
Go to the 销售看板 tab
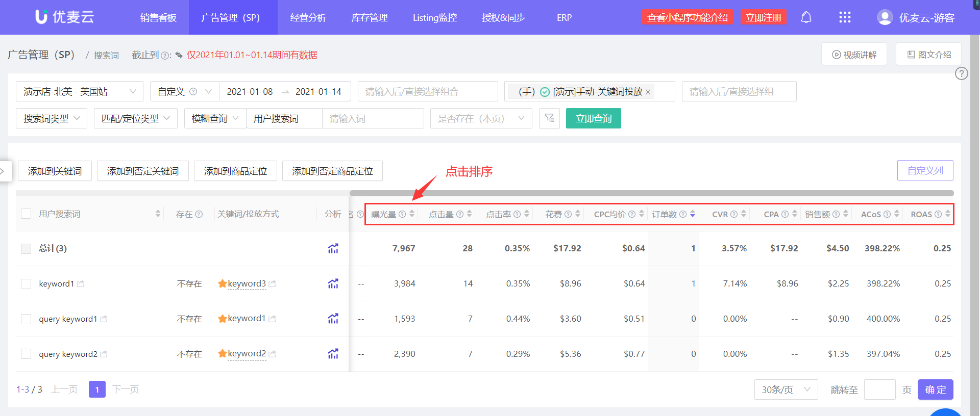pos(158,17)
